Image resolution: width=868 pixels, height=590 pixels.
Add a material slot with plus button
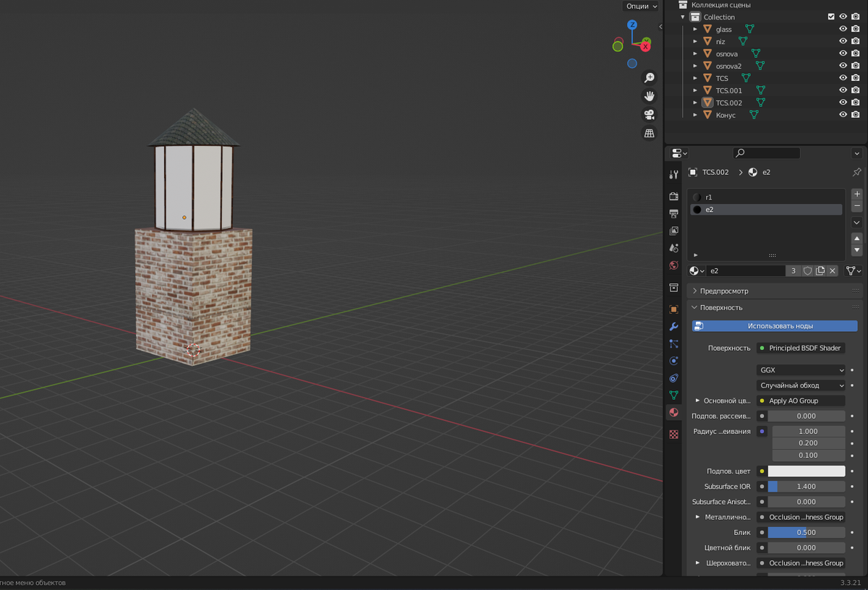pos(856,194)
